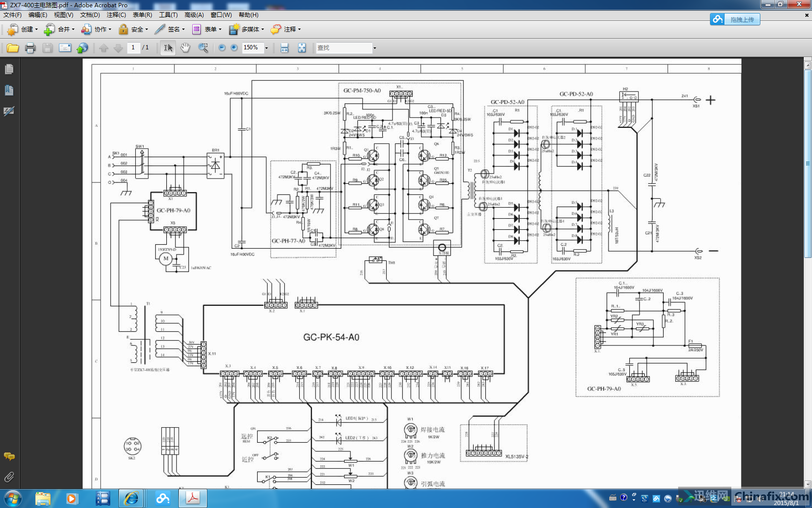Click the zoom percentage field
This screenshot has width=812, height=508.
[x=252, y=48]
